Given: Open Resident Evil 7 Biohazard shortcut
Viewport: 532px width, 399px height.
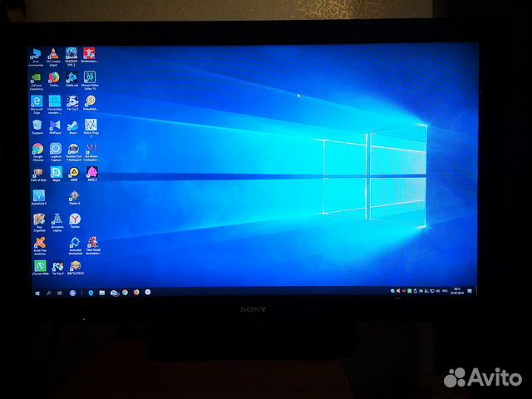Looking at the screenshot, I should coord(74,152).
